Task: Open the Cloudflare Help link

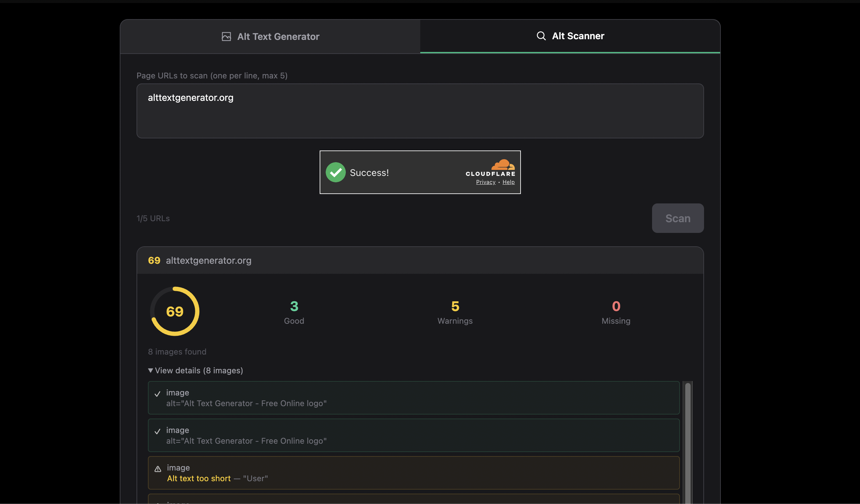Action: coord(508,182)
